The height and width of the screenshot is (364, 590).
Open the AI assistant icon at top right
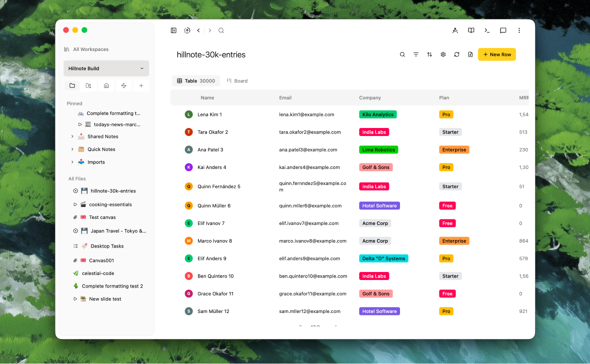tap(455, 30)
